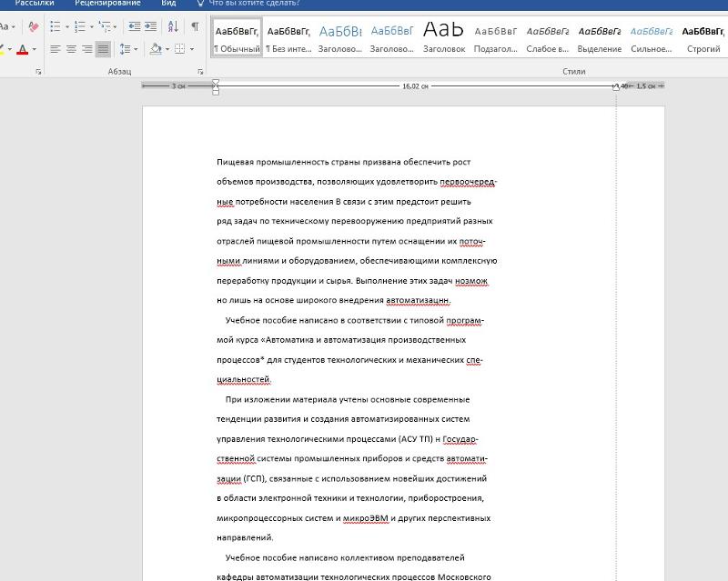Increase the paragraph indent

149,26
